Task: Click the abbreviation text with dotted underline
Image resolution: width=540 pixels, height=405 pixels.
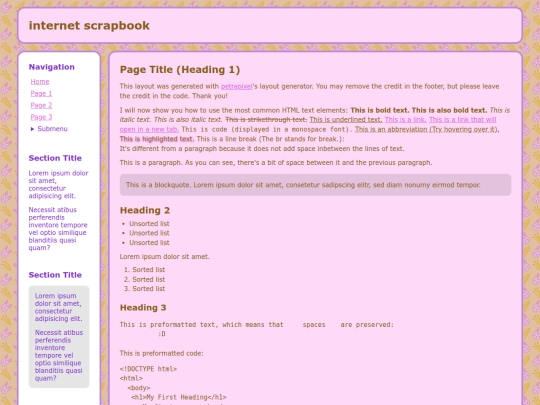Action: (x=427, y=129)
